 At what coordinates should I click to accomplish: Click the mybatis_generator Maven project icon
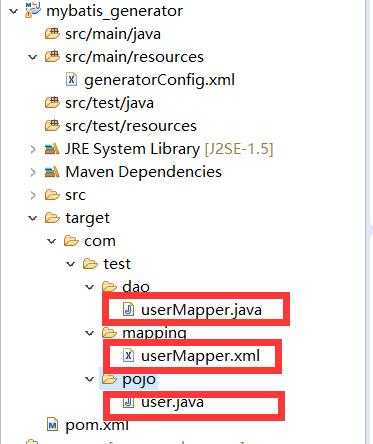33,10
